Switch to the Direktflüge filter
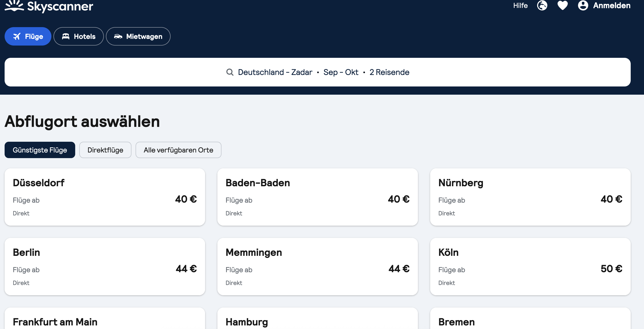The height and width of the screenshot is (329, 644). 105,150
